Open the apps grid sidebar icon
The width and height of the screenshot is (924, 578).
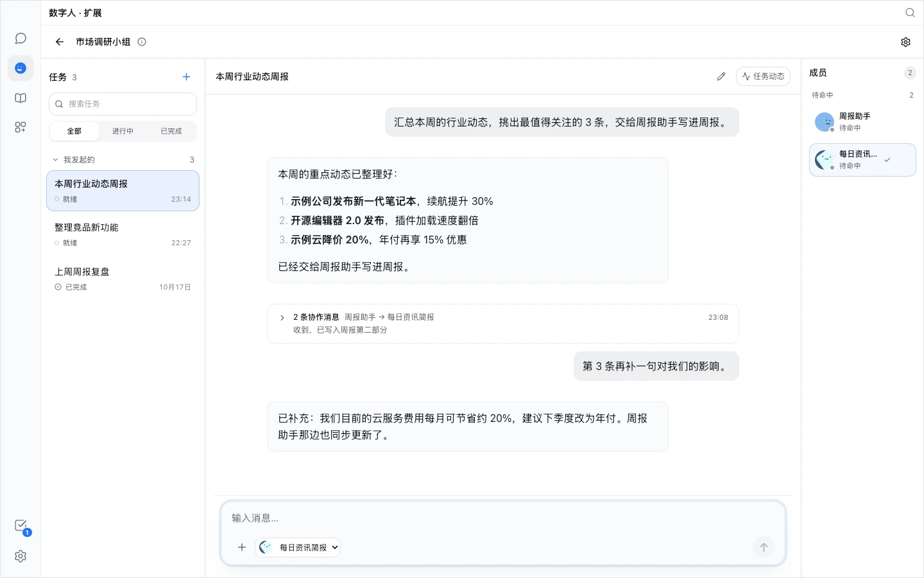(x=21, y=127)
